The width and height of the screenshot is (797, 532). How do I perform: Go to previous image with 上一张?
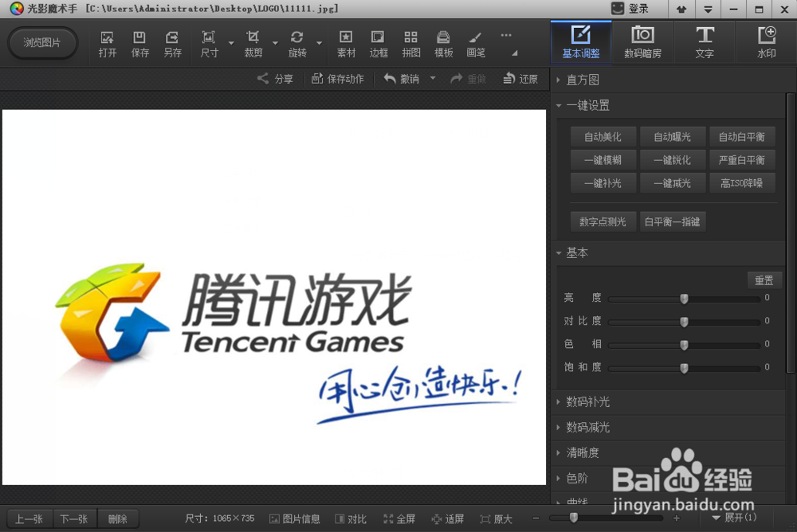tap(29, 518)
